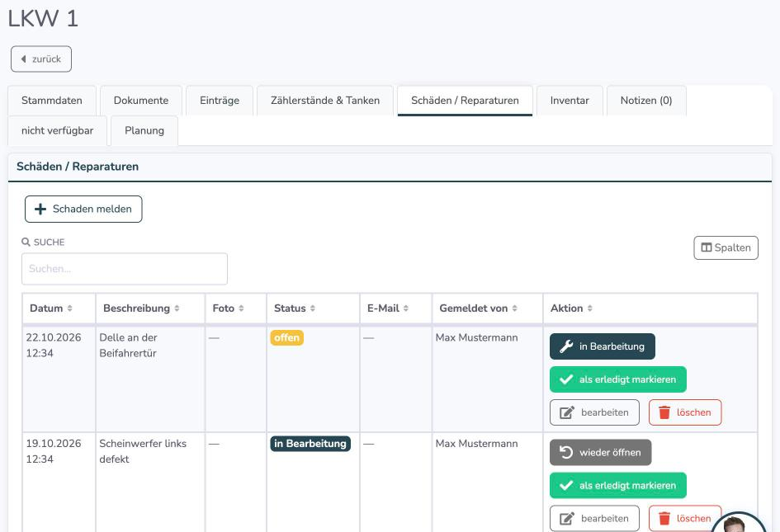Open the Einträge tab
The width and height of the screenshot is (780, 532).
pyautogui.click(x=220, y=101)
